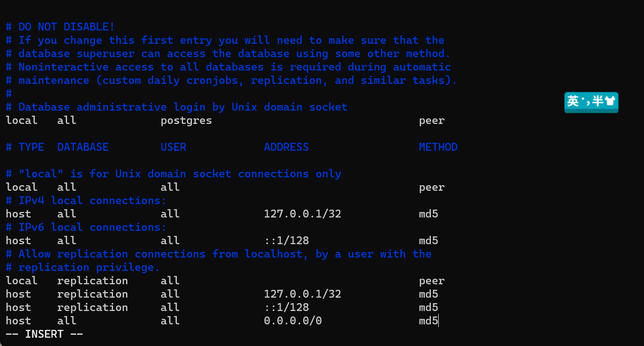Click the METHOD column header comment
The width and height of the screenshot is (644, 346).
click(438, 147)
